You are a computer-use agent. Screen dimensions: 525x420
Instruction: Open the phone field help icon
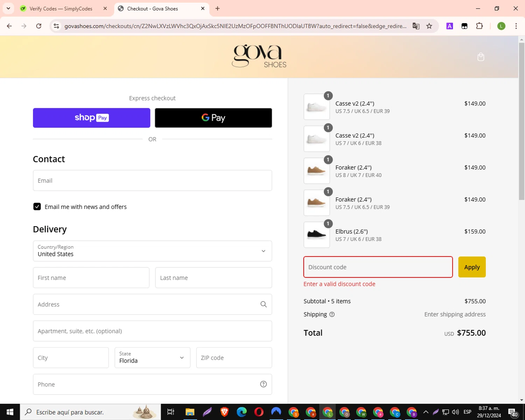pos(264,384)
